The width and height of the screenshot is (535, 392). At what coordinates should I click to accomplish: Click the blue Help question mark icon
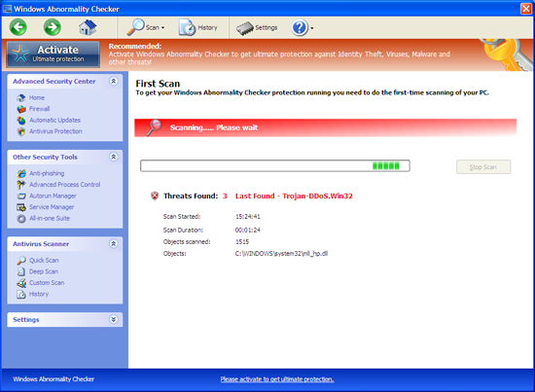pyautogui.click(x=300, y=27)
